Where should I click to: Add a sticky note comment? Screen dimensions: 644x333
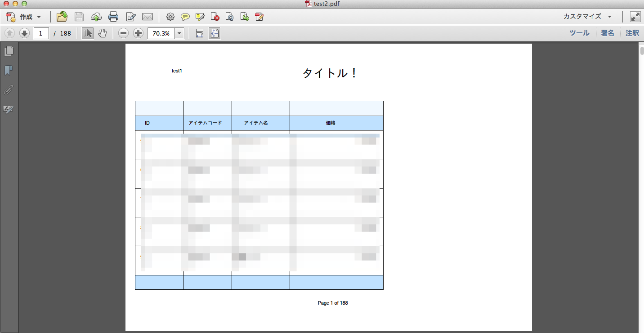click(x=185, y=17)
